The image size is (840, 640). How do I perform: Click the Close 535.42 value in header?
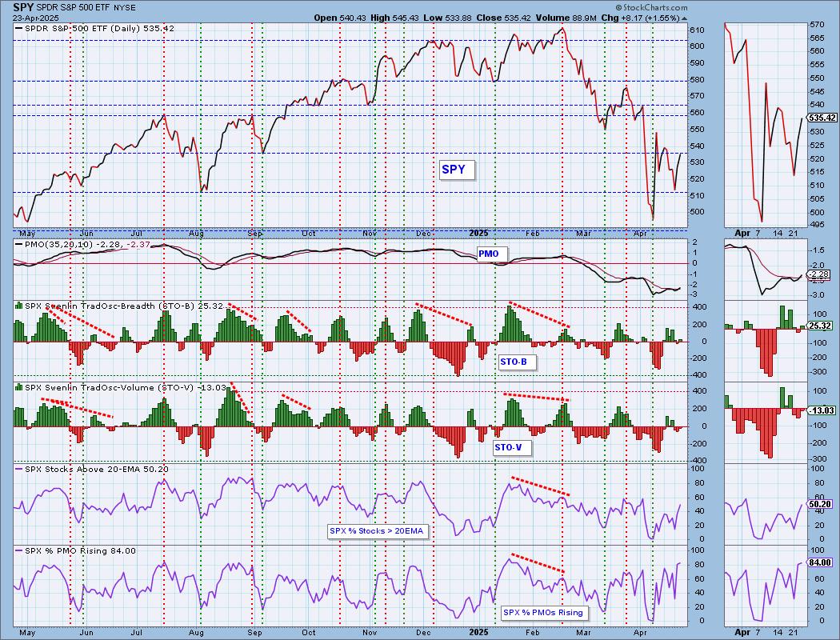pos(503,18)
